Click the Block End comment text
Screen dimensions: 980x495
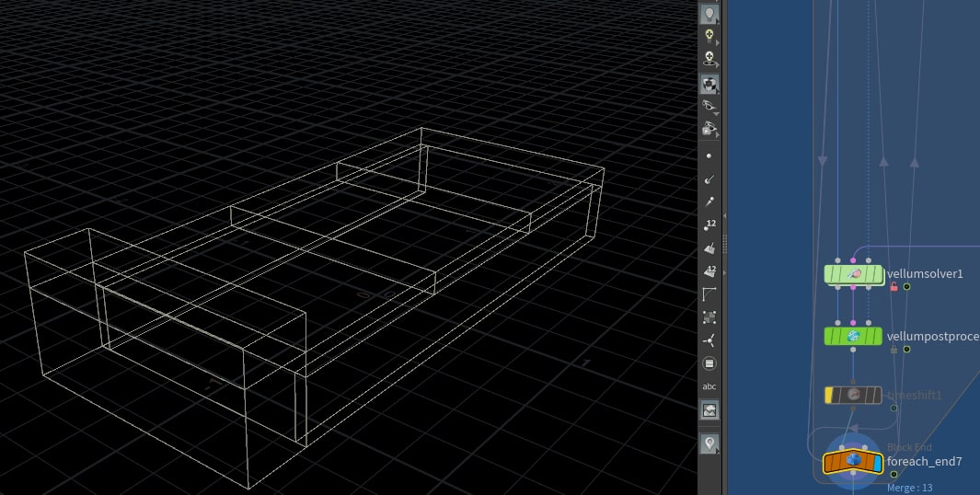(x=909, y=447)
